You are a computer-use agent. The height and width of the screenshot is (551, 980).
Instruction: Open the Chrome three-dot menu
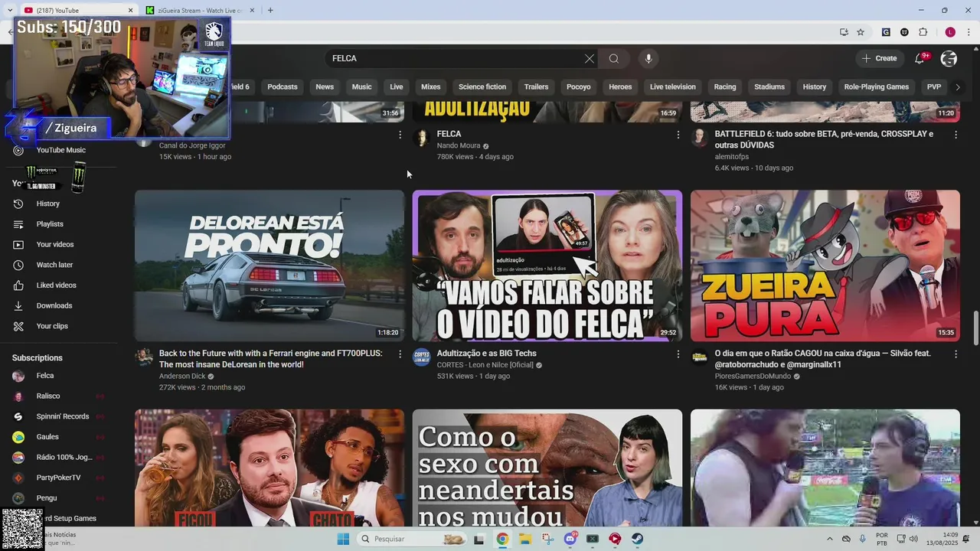tap(969, 32)
